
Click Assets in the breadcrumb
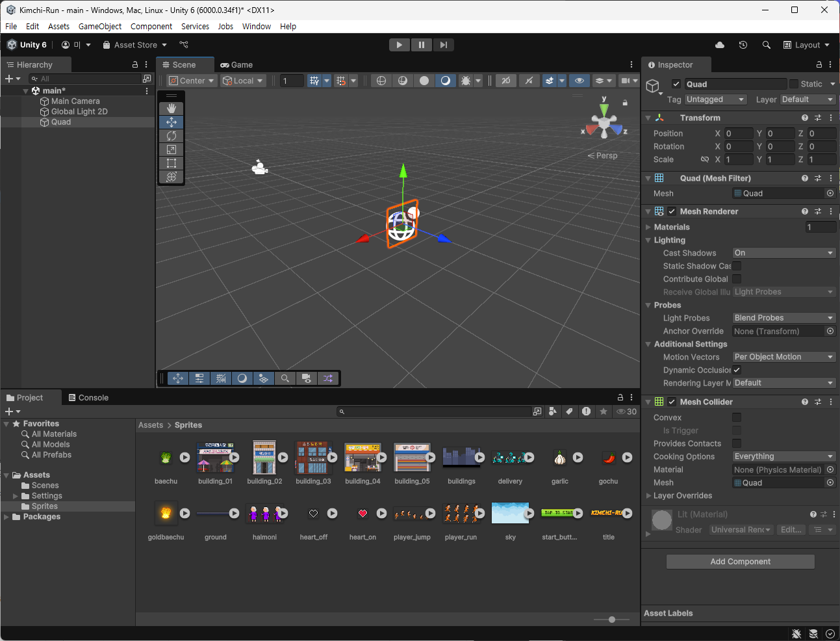151,425
